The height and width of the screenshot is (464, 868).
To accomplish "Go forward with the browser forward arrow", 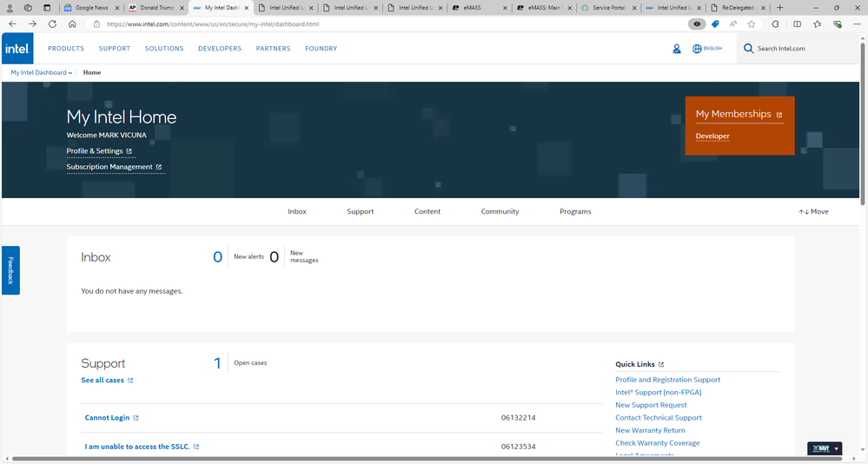I will pyautogui.click(x=33, y=23).
